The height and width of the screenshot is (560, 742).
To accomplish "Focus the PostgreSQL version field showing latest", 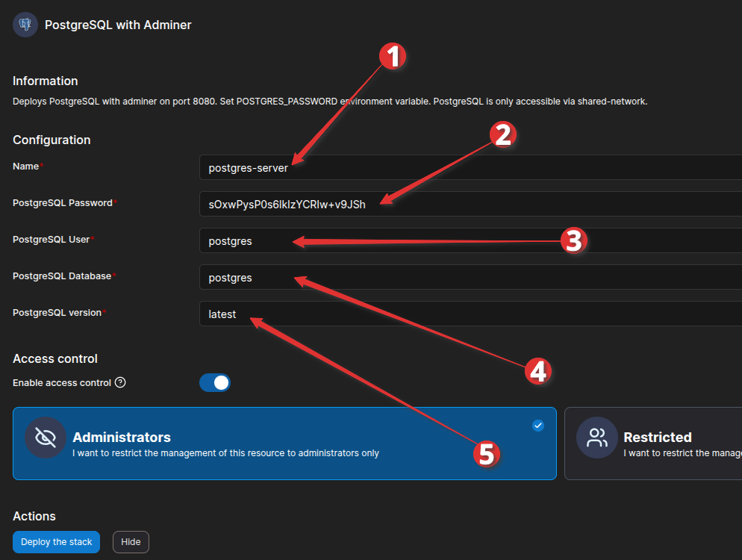I will pyautogui.click(x=470, y=314).
